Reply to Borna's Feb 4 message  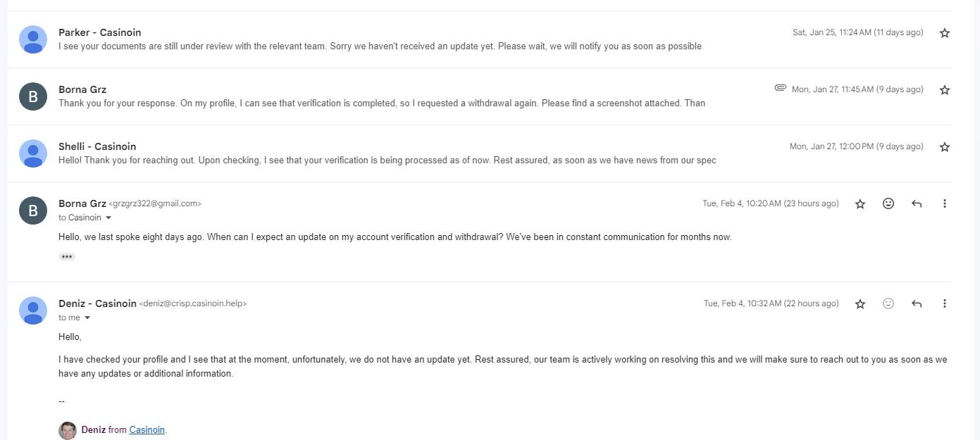917,204
